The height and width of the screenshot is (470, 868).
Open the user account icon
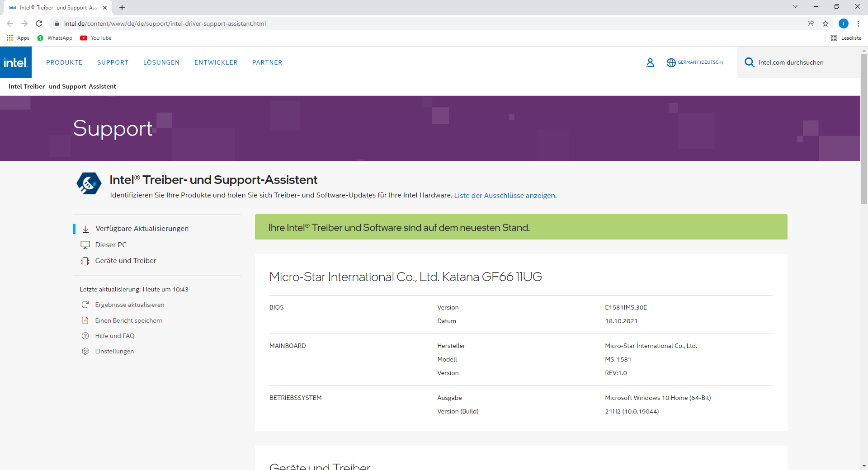pos(650,62)
